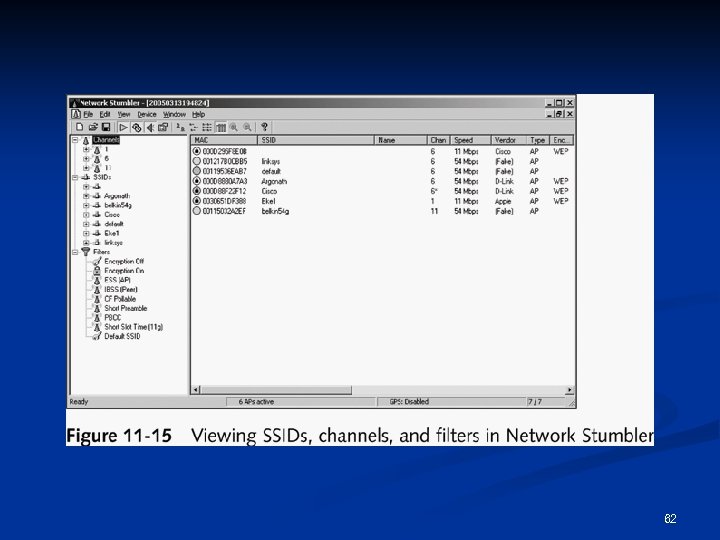
Task: Expand channel 11 in the tree
Action: [86, 168]
